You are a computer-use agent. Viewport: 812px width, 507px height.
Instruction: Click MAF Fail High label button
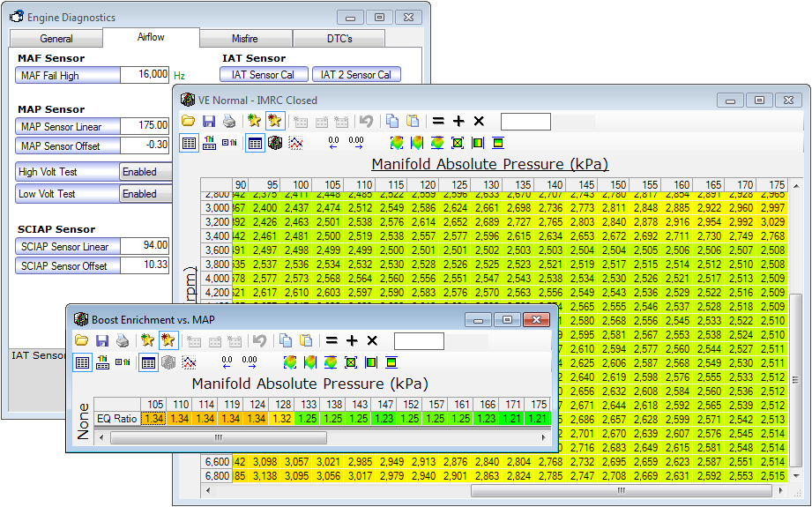coord(68,76)
